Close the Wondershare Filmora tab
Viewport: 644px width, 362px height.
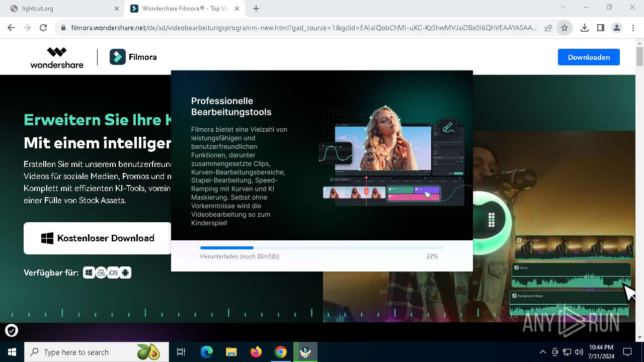[x=238, y=9]
